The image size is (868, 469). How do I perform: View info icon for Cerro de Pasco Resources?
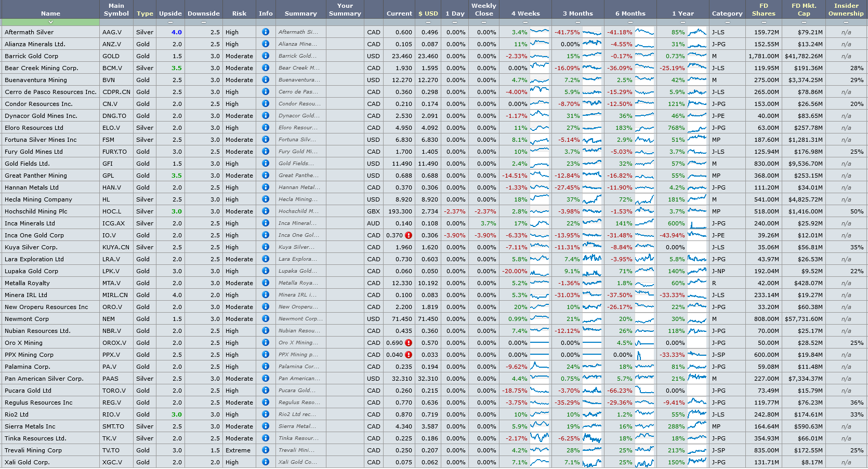tap(266, 91)
